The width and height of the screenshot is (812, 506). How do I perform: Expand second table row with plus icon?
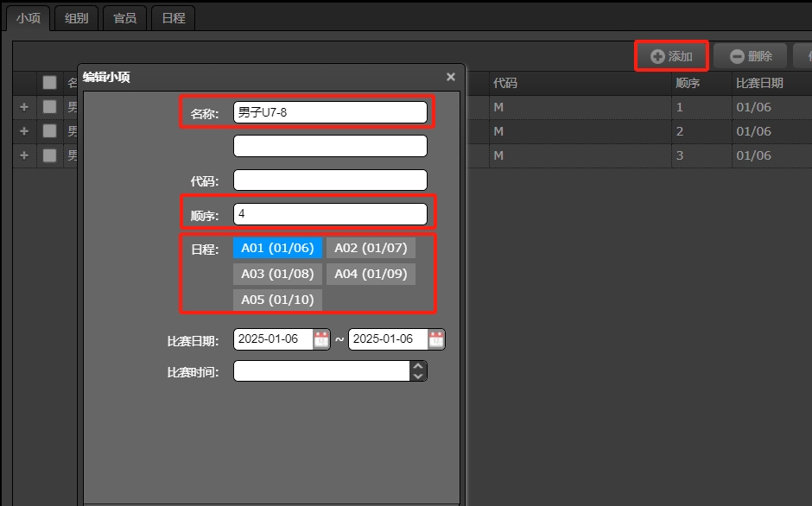[x=24, y=131]
